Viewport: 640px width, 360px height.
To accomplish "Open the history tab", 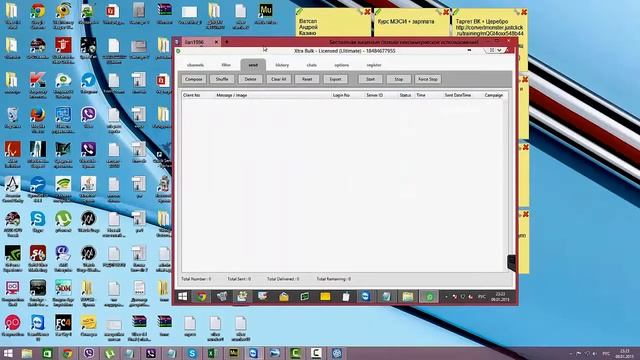I will [282, 65].
